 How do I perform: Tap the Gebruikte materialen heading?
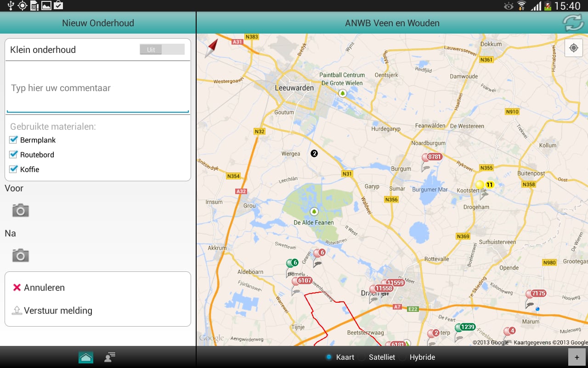pyautogui.click(x=53, y=126)
